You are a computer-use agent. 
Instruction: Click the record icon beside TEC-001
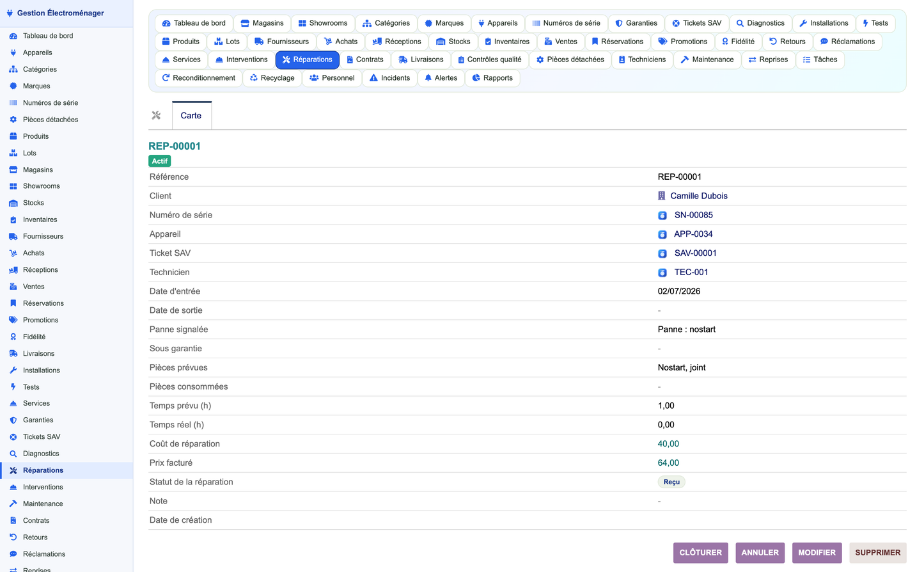(662, 273)
